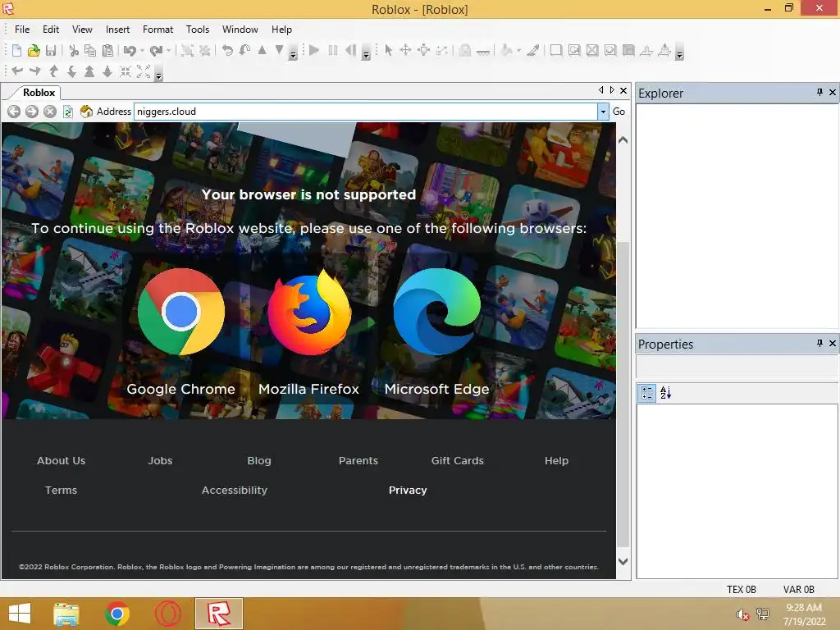The image size is (840, 630).
Task: Undo the last action
Action: point(130,50)
